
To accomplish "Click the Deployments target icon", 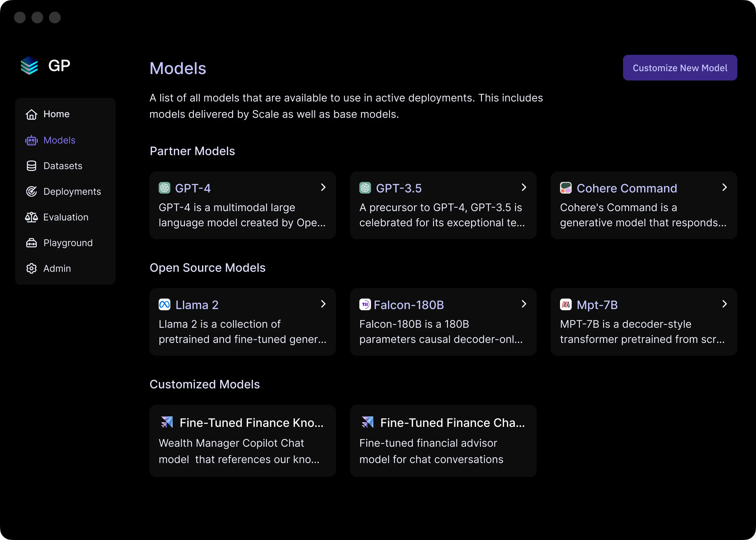I will pyautogui.click(x=31, y=192).
